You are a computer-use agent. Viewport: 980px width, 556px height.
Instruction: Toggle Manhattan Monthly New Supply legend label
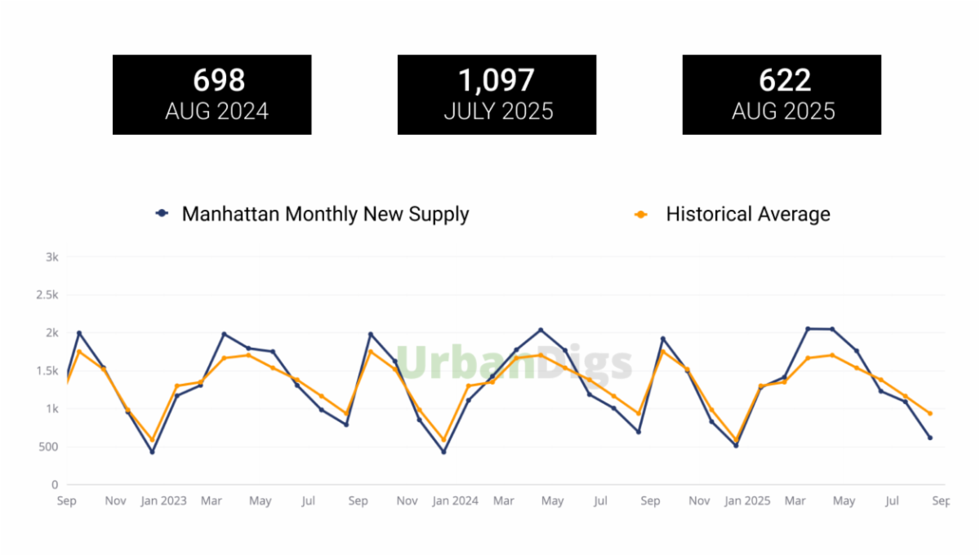(325, 214)
